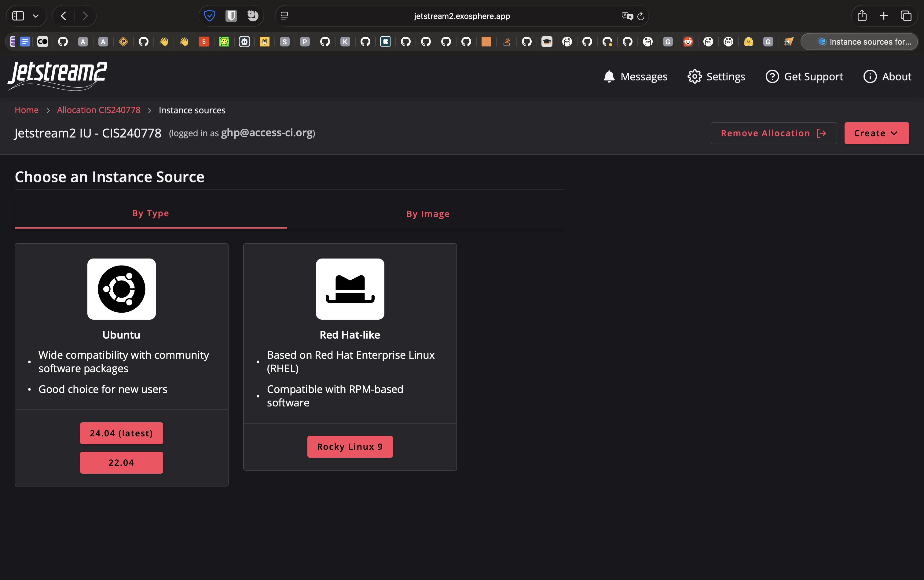924x580 pixels.
Task: Open the Reddit bookmark
Action: click(688, 42)
